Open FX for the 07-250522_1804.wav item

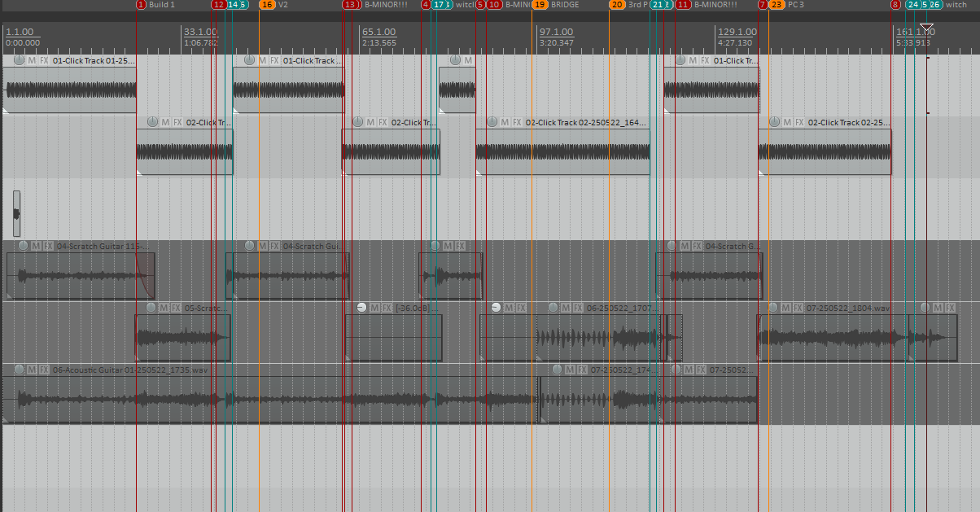(798, 308)
